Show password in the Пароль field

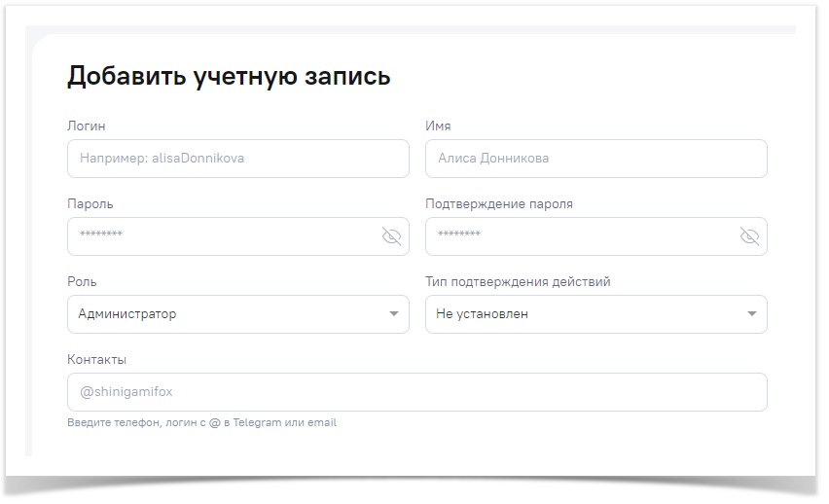tap(391, 236)
